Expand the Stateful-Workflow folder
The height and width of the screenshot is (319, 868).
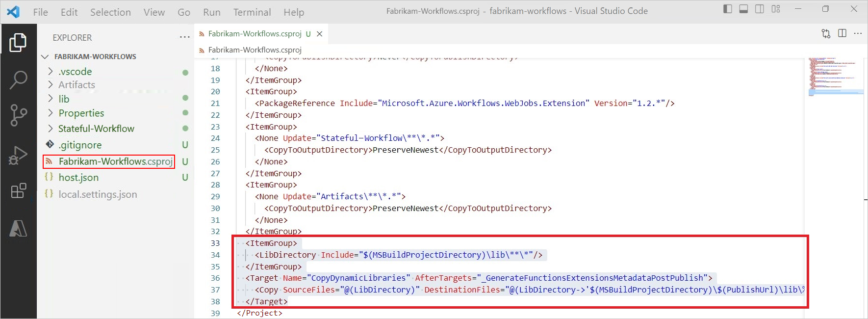click(x=96, y=129)
